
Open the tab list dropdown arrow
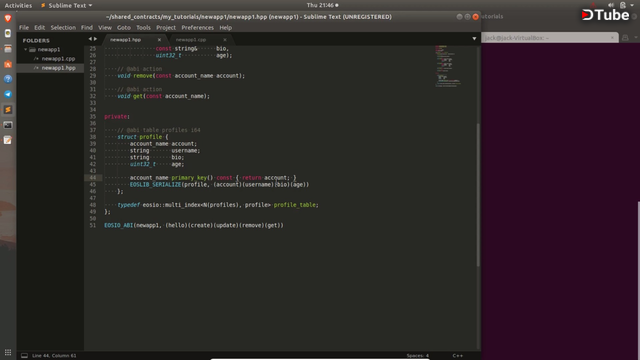click(x=474, y=39)
